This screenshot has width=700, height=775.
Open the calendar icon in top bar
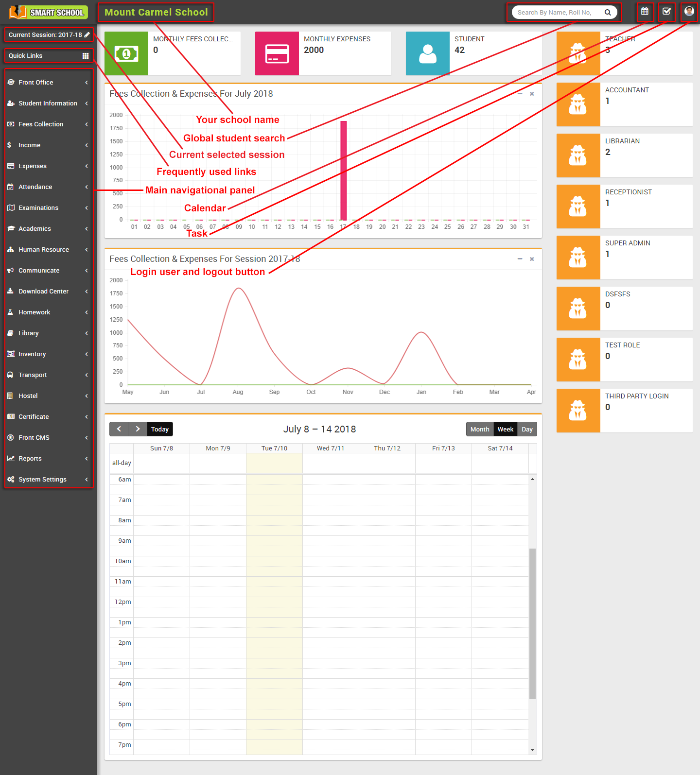pyautogui.click(x=645, y=12)
